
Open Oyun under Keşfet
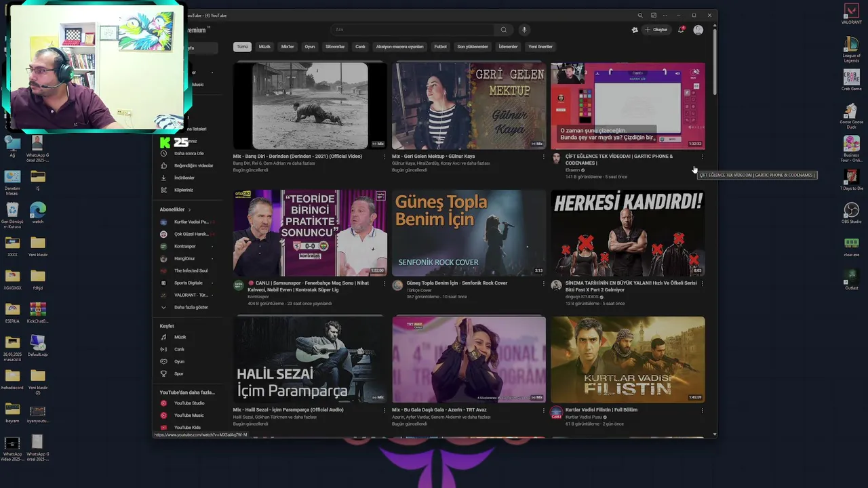188,361
